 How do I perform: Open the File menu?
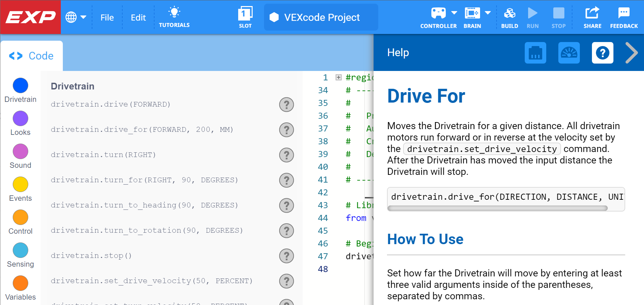107,17
